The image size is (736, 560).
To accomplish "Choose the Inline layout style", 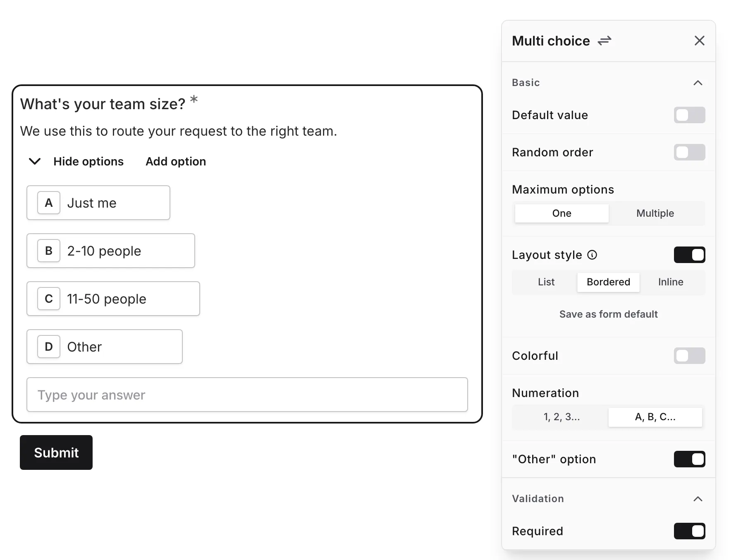I will (x=671, y=282).
